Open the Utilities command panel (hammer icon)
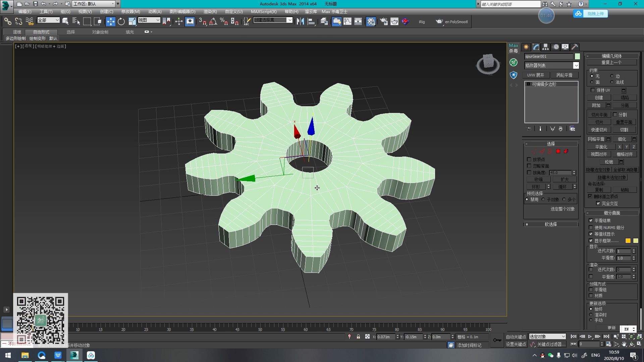The image size is (644, 362). (575, 47)
